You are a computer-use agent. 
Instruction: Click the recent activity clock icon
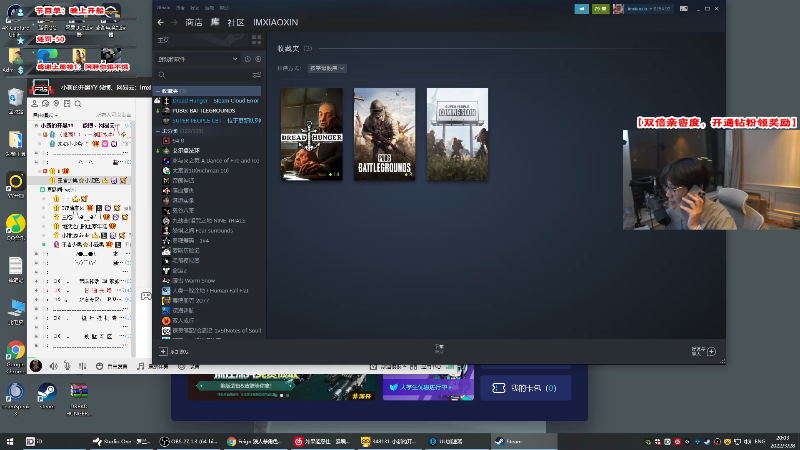247,59
